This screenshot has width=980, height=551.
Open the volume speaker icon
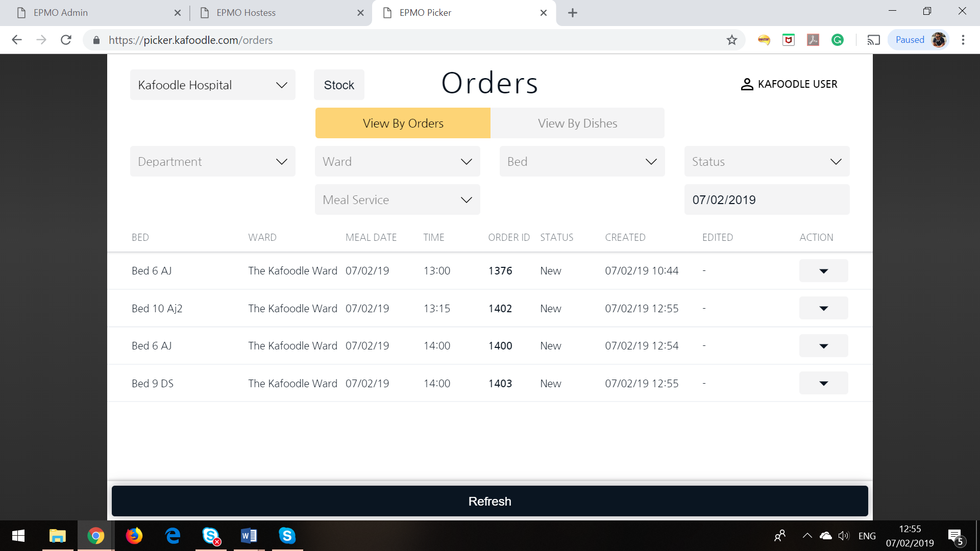pyautogui.click(x=844, y=536)
